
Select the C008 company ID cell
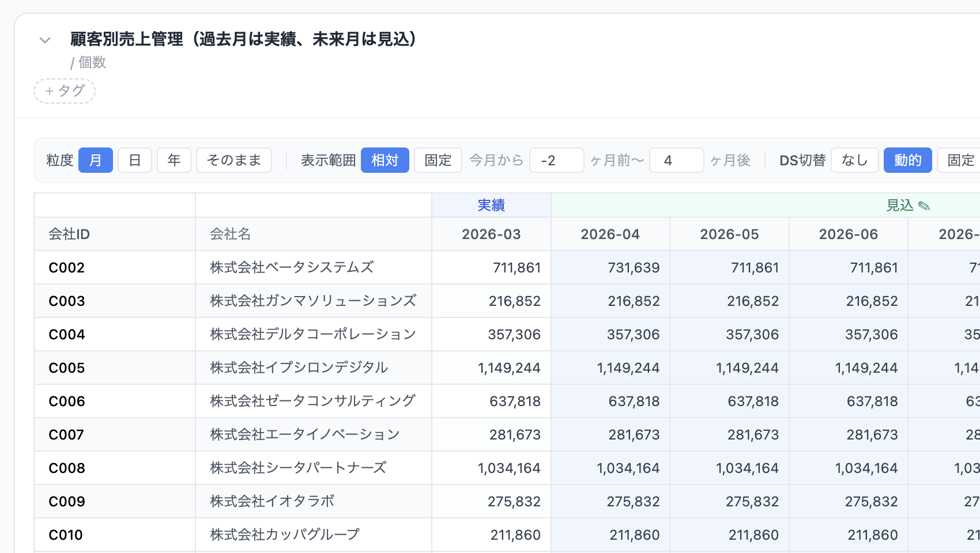115,468
